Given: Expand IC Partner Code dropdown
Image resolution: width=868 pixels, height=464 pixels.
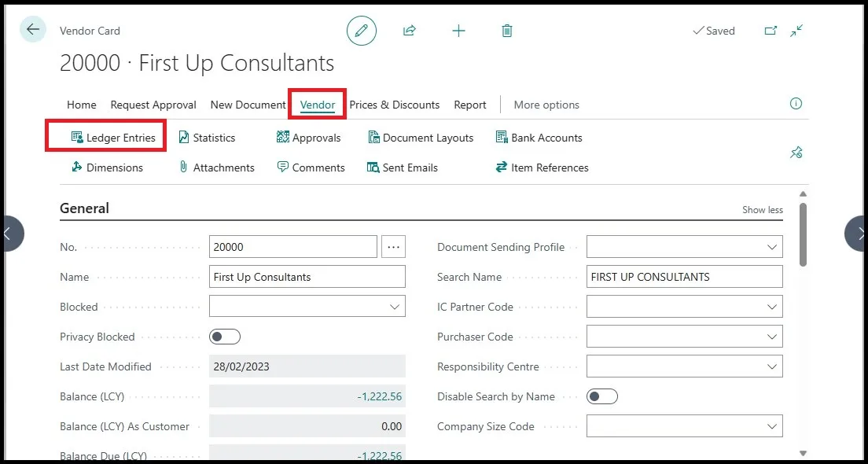Looking at the screenshot, I should [x=772, y=307].
